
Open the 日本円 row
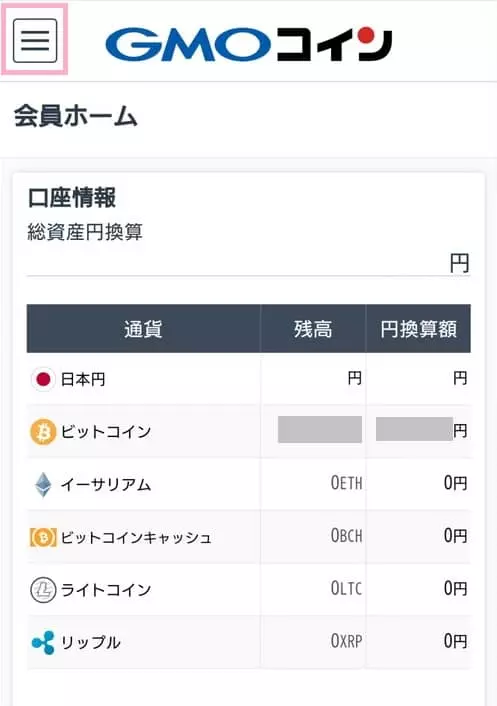coord(249,379)
